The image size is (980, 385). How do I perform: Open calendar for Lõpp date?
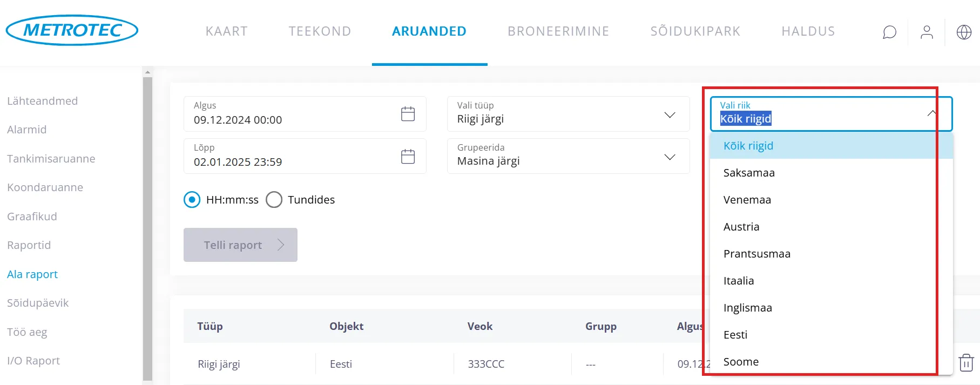(408, 157)
